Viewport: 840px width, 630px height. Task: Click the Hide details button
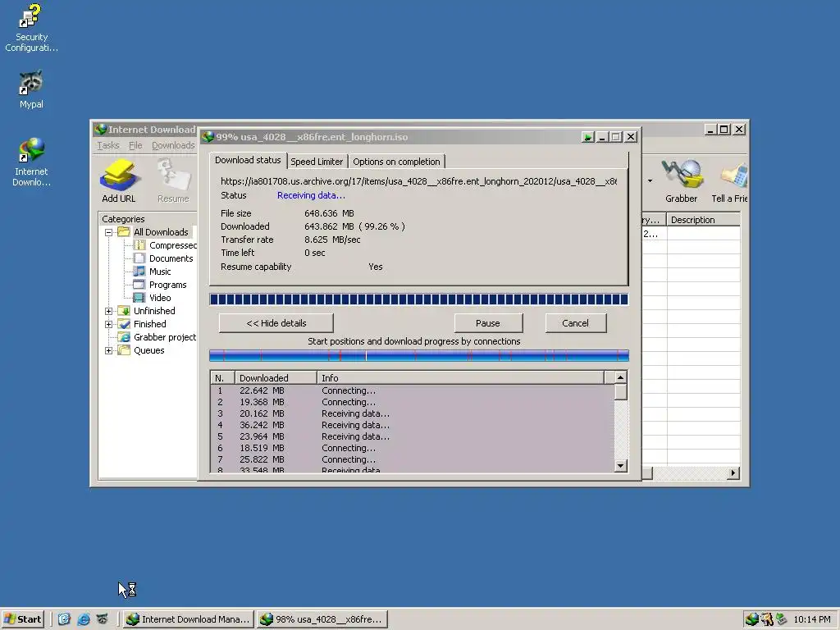[276, 323]
